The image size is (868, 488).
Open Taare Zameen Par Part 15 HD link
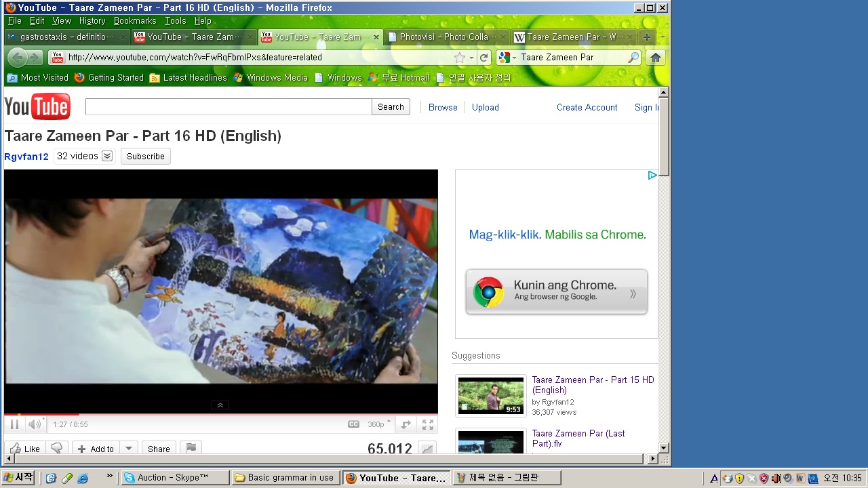click(x=593, y=385)
